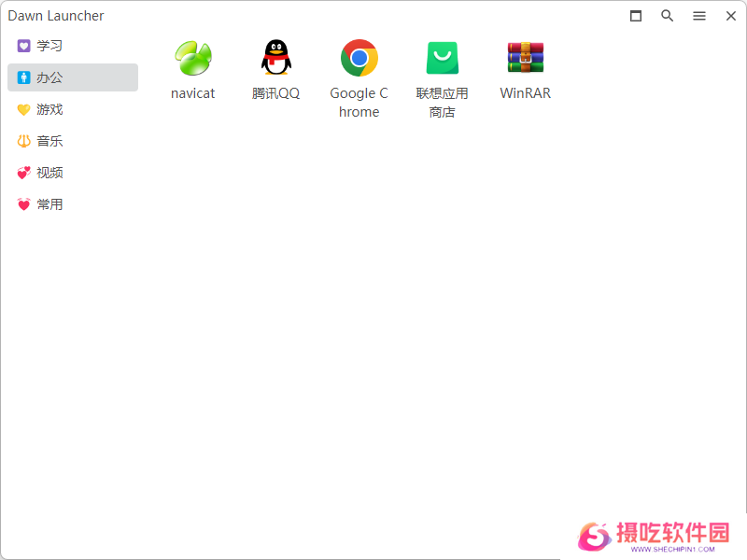Launch the navicat application icon
The width and height of the screenshot is (747, 560).
(193, 58)
